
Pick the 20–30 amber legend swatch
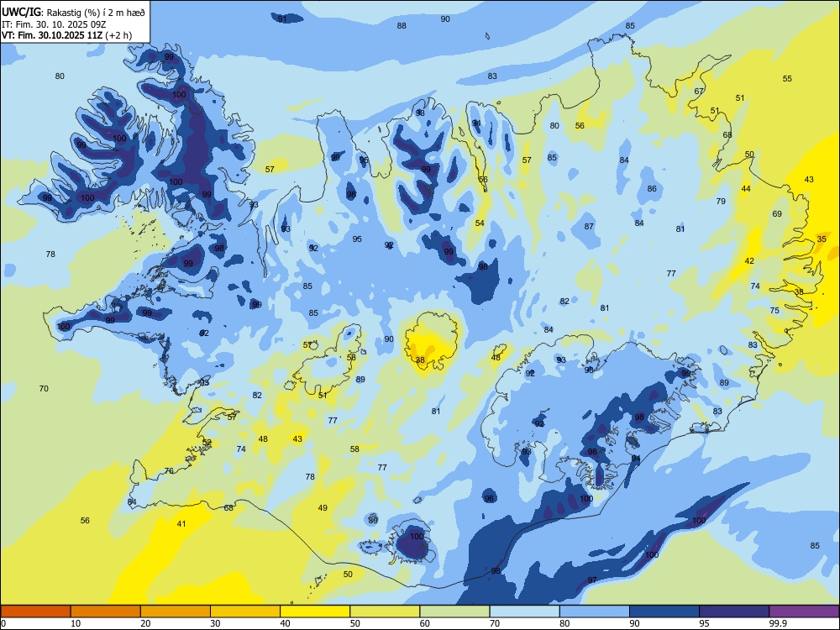point(176,612)
